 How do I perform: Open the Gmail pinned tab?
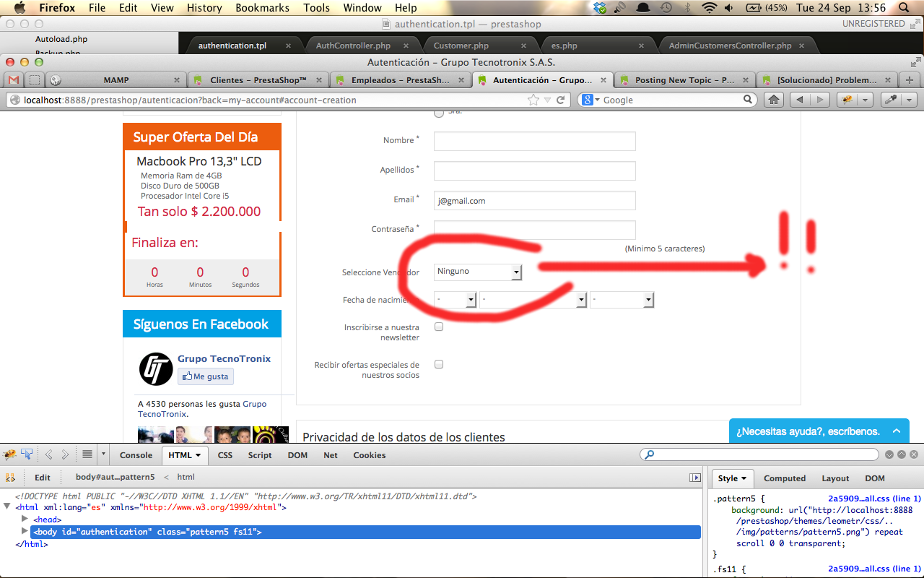pyautogui.click(x=14, y=80)
